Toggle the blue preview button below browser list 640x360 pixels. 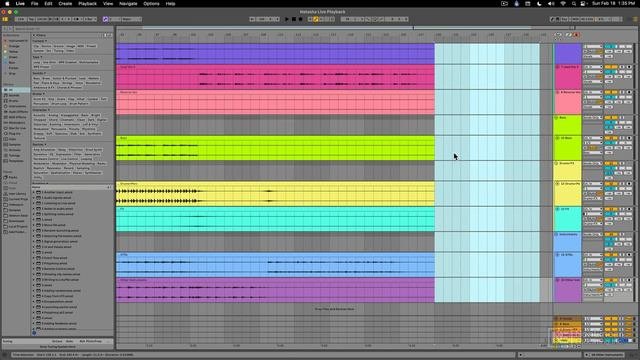(x=34, y=333)
